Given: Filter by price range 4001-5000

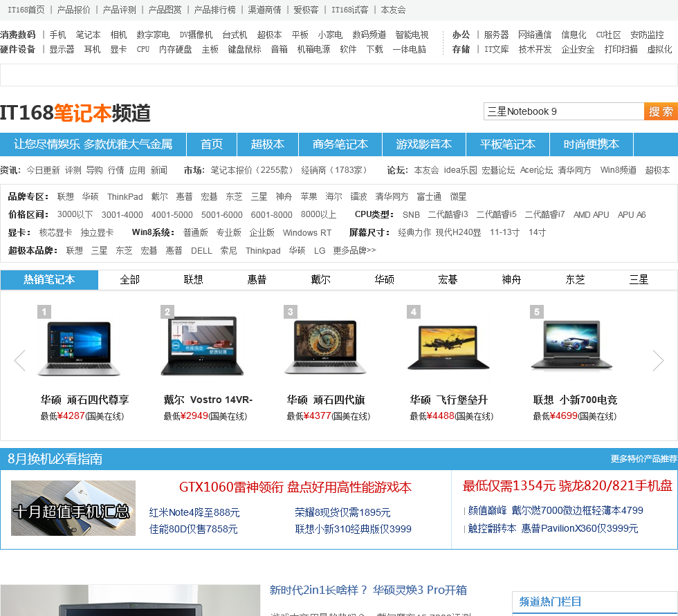Looking at the screenshot, I should 172,215.
